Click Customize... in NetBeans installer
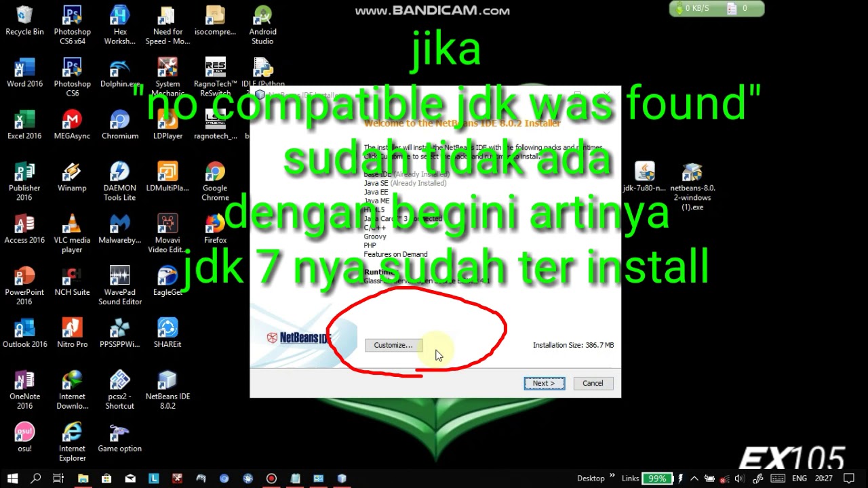 pos(393,345)
